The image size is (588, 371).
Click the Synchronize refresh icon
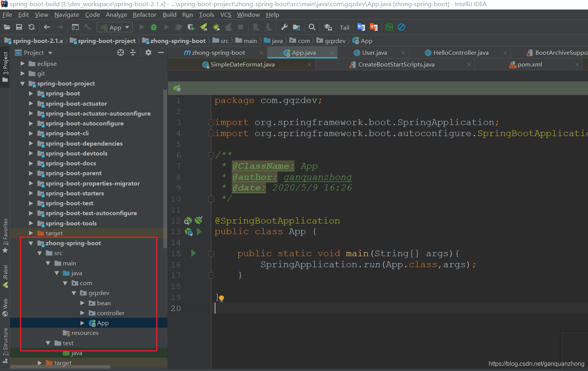tap(32, 27)
